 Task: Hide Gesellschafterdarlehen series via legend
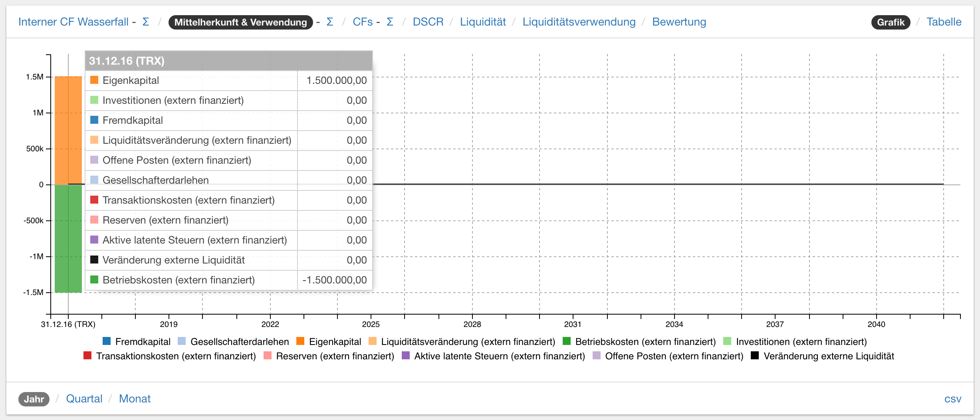[239, 342]
